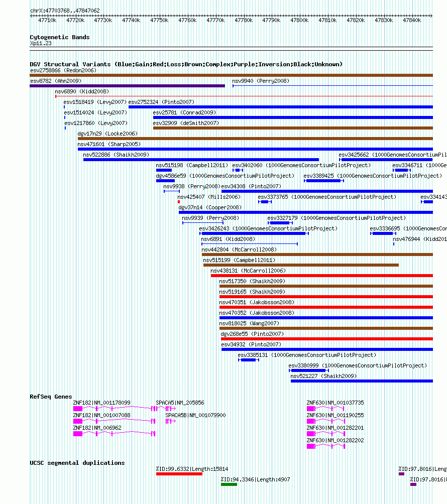Select nsv515198 (Campbell2011) label
The image size is (447, 504).
pos(192,165)
